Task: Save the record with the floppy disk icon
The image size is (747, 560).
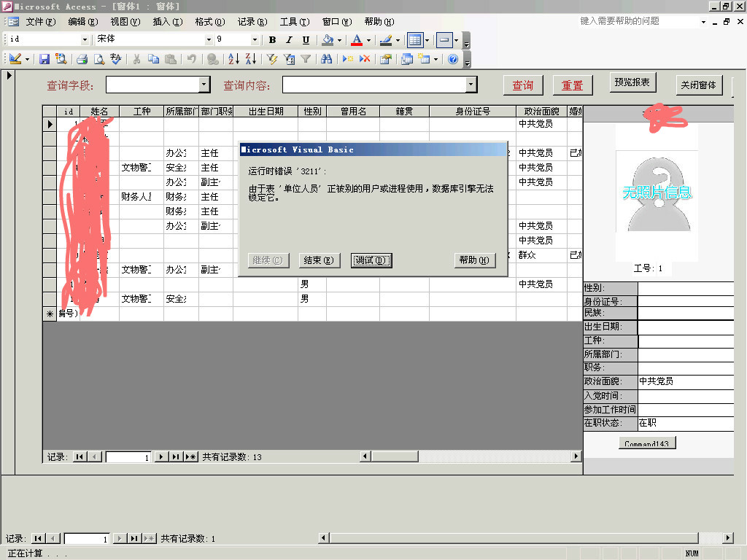Action: pos(44,58)
